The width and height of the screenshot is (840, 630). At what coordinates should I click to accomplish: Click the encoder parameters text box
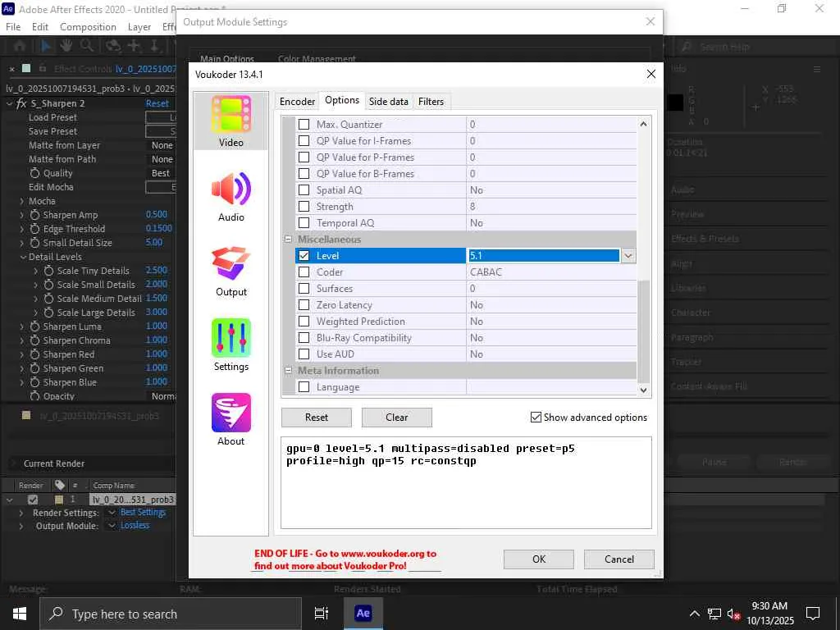point(466,482)
